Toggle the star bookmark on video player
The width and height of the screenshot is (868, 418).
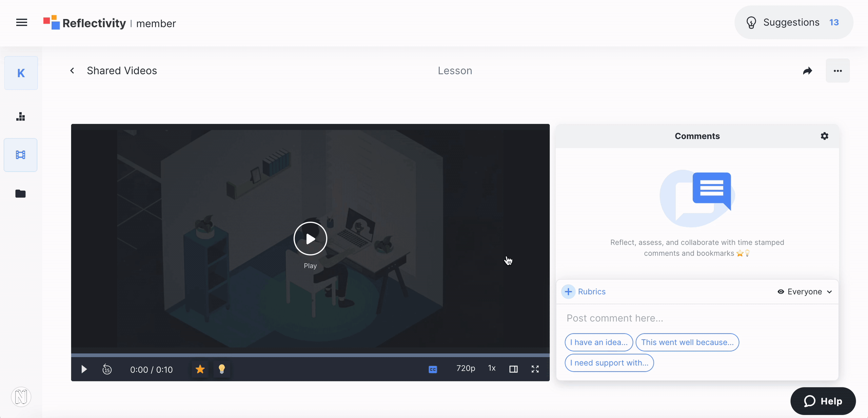(200, 368)
